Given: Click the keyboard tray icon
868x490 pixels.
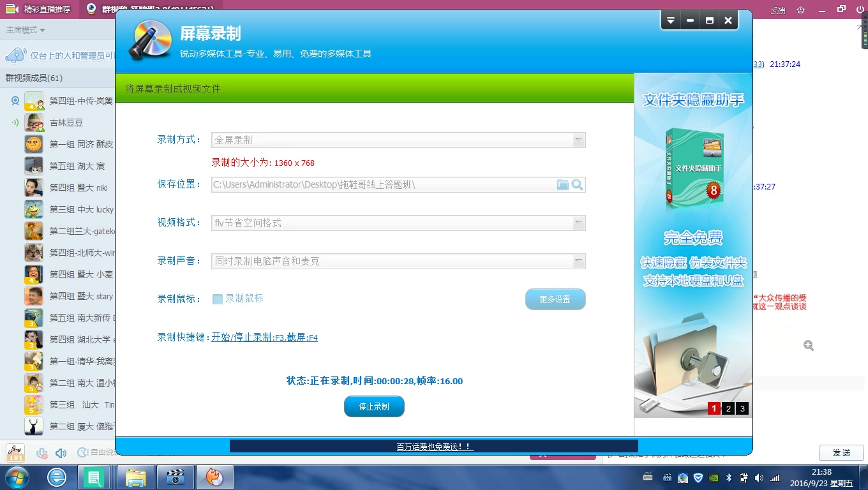Looking at the screenshot, I should (x=648, y=477).
